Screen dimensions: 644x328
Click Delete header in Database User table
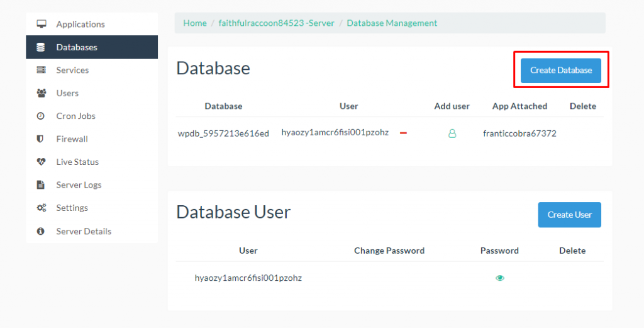tap(572, 251)
